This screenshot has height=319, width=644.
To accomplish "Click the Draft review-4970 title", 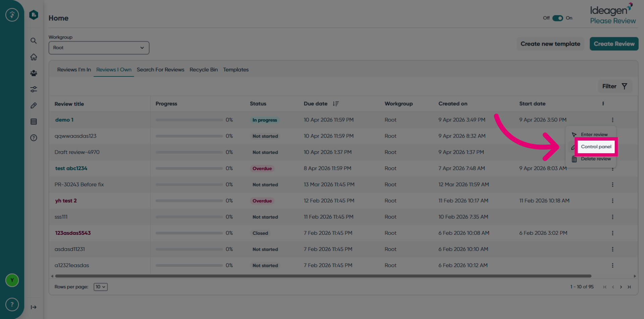I will click(x=77, y=152).
